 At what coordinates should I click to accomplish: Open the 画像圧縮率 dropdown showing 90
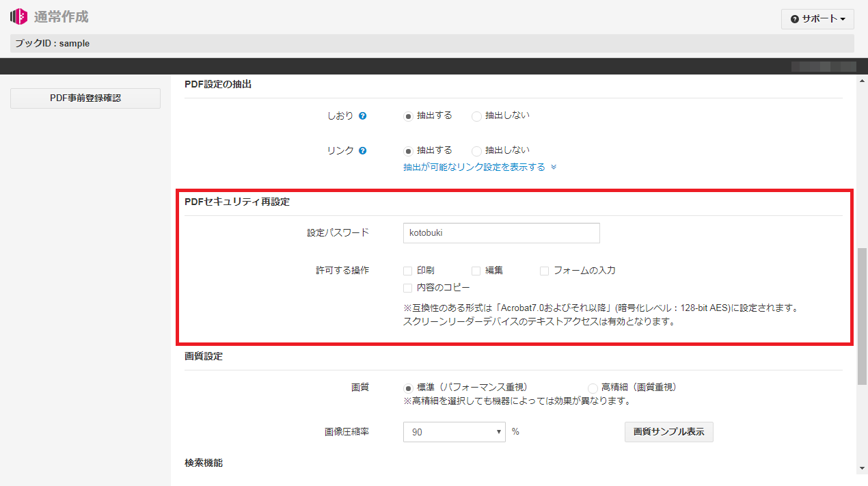[x=455, y=432]
